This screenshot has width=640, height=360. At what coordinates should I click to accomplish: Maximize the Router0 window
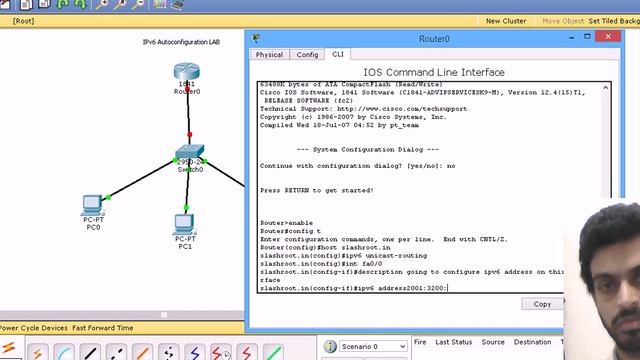click(587, 37)
